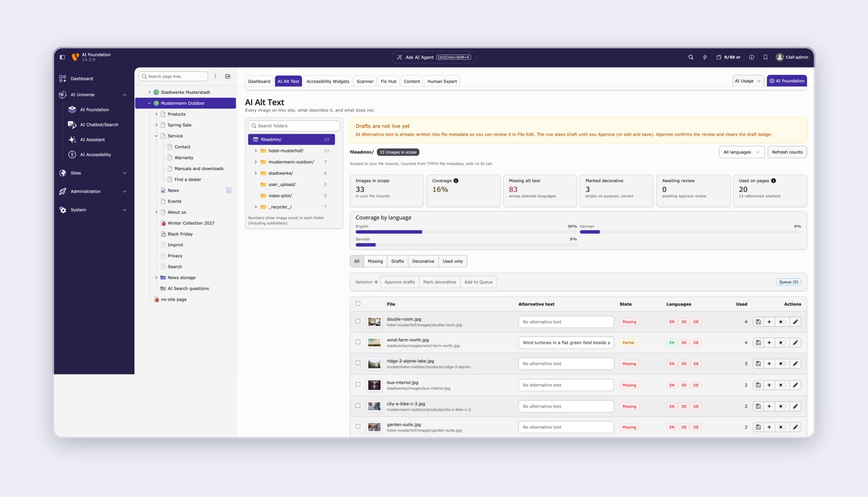Click the Search folders input field
Screen dimensions: 868x497
pyautogui.click(x=294, y=126)
